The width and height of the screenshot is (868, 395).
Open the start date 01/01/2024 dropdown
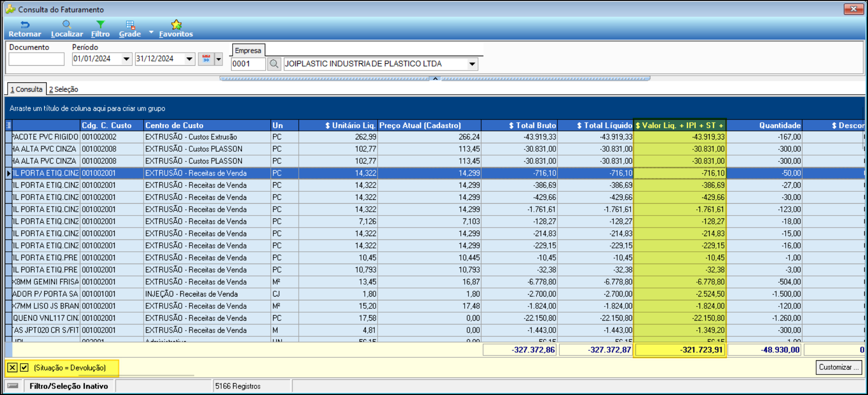pos(127,59)
